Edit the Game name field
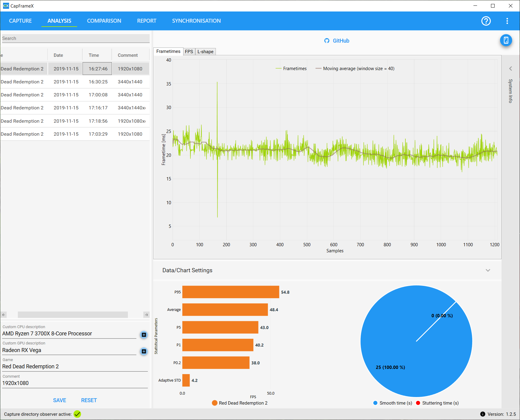The image size is (520, 420). [75, 367]
